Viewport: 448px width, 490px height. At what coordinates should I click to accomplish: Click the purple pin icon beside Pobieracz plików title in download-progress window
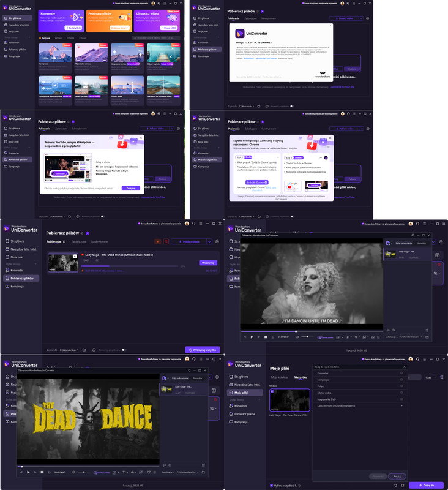[88, 233]
